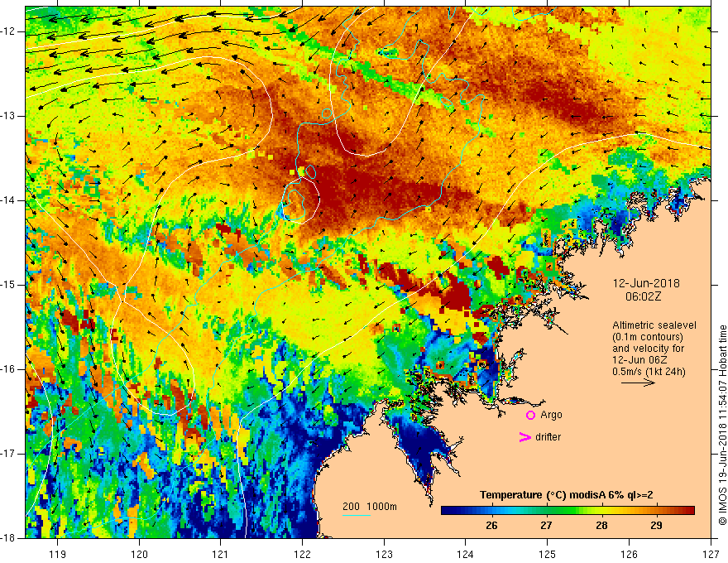Click the '0.5m/s (1kt 24h)' caption

[649, 372]
